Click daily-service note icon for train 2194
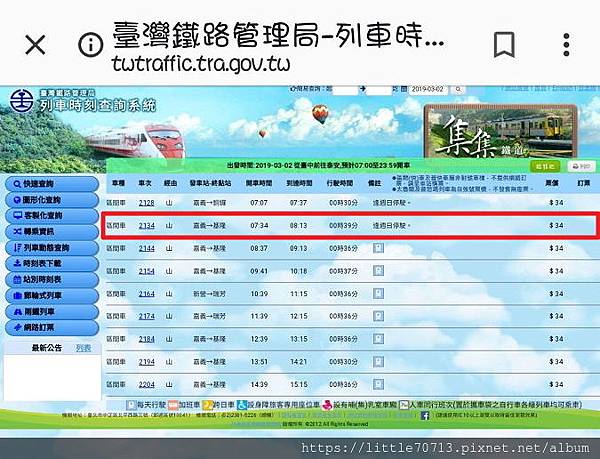The width and height of the screenshot is (600, 459). 378,362
